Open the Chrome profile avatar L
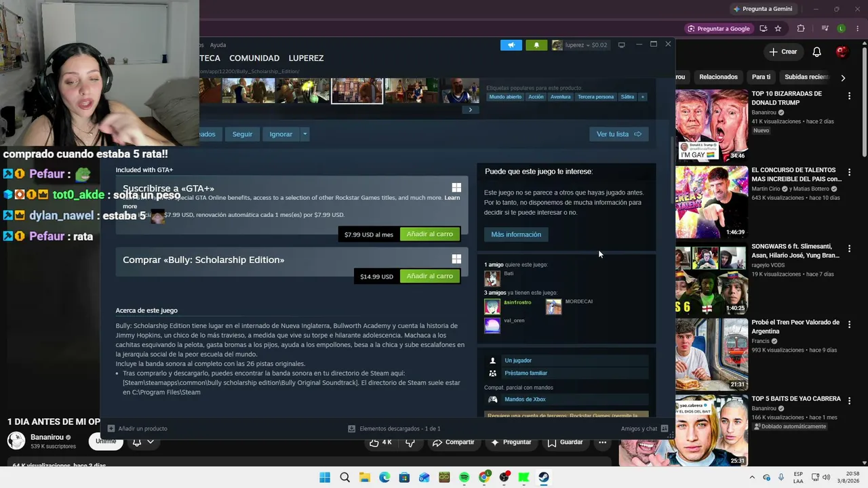 [841, 28]
